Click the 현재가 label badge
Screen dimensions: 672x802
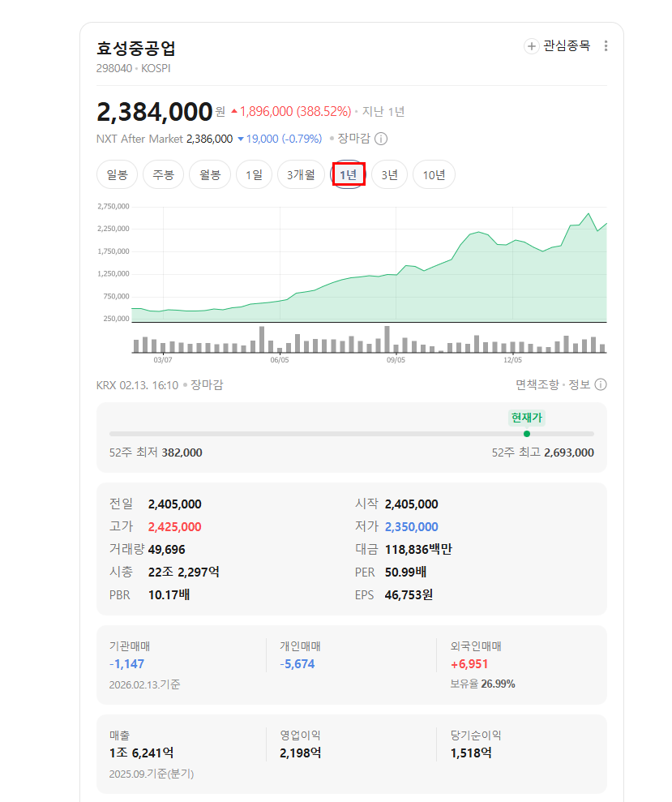pyautogui.click(x=527, y=418)
